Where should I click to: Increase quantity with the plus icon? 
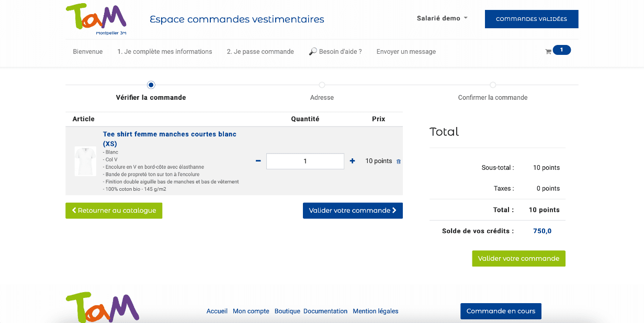click(x=352, y=161)
